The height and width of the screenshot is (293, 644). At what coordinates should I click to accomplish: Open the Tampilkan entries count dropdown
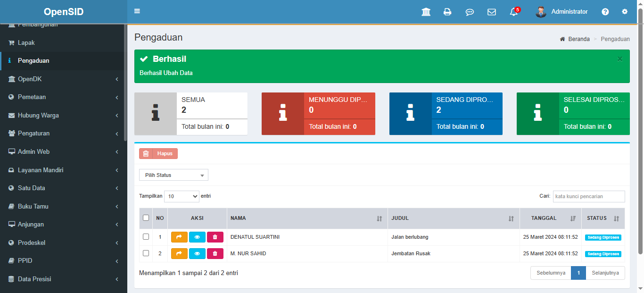pos(182,196)
